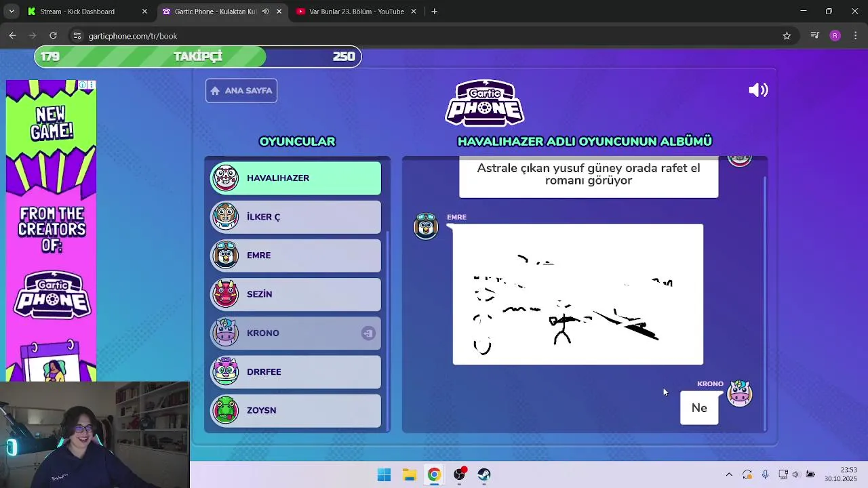Go to ANA SAYFA home button
This screenshot has width=868, height=488.
pos(241,90)
